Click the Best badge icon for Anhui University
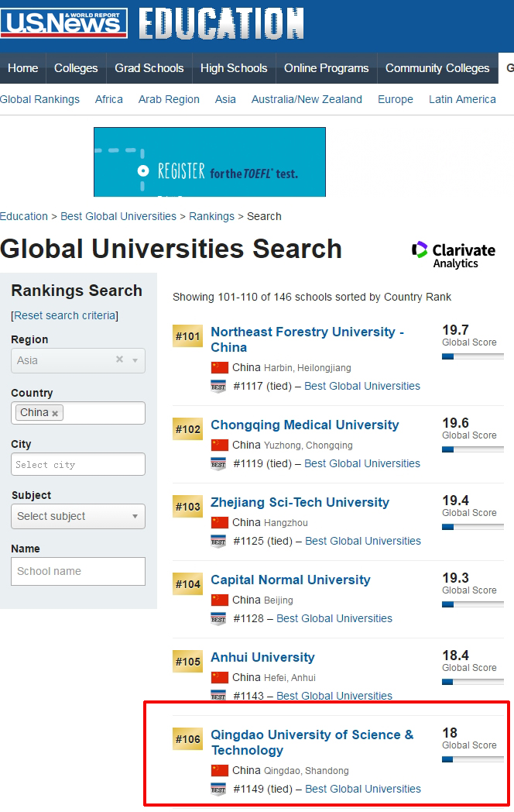Viewport: 514px width, 812px height. (x=218, y=695)
